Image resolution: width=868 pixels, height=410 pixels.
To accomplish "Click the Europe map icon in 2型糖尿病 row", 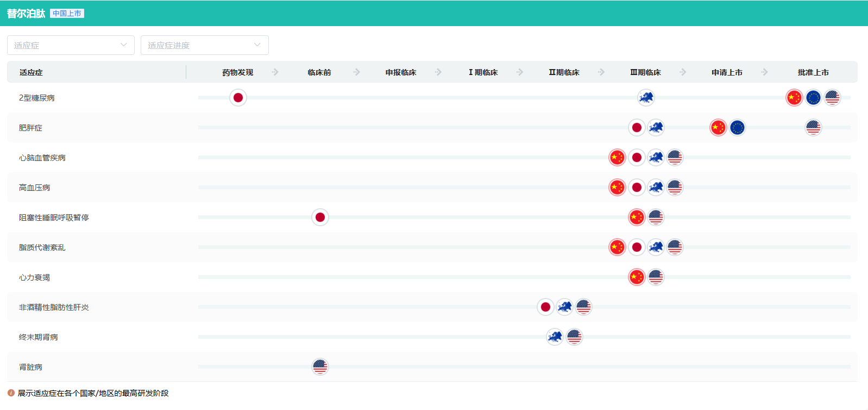I will [x=646, y=98].
